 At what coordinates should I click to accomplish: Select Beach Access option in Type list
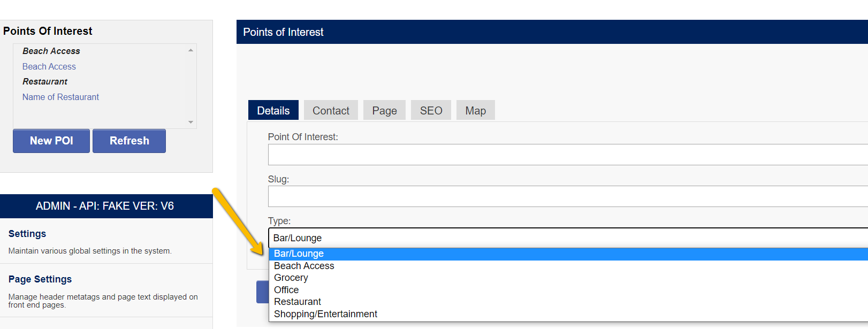(x=568, y=266)
